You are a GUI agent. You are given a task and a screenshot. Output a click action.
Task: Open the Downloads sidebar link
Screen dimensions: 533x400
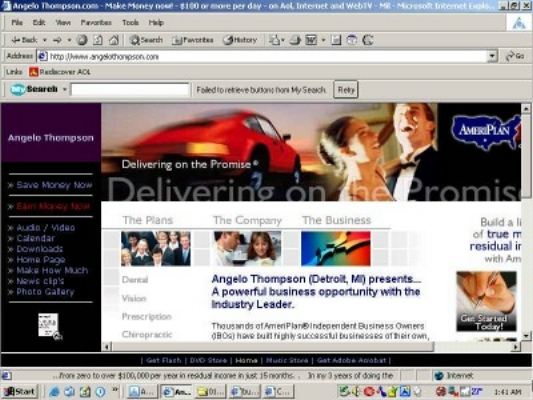tap(39, 249)
